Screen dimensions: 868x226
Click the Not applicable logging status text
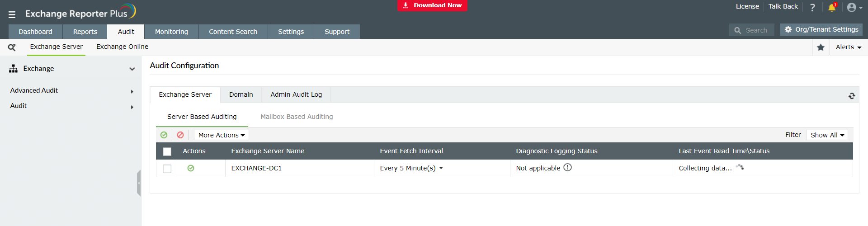pyautogui.click(x=538, y=168)
